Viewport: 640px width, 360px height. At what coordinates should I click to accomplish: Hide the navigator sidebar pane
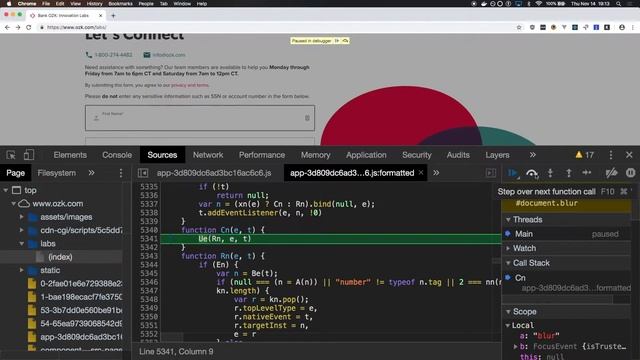point(143,173)
